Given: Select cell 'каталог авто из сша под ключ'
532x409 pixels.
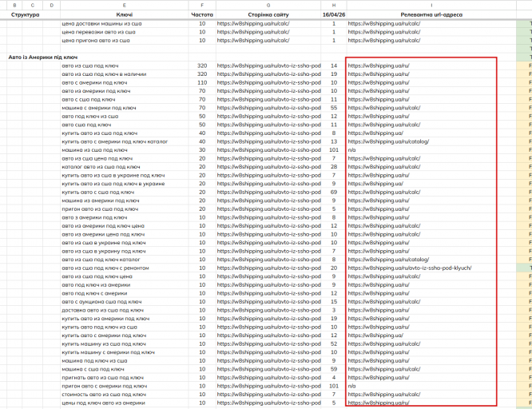Looking at the screenshot, I should coord(101,167).
